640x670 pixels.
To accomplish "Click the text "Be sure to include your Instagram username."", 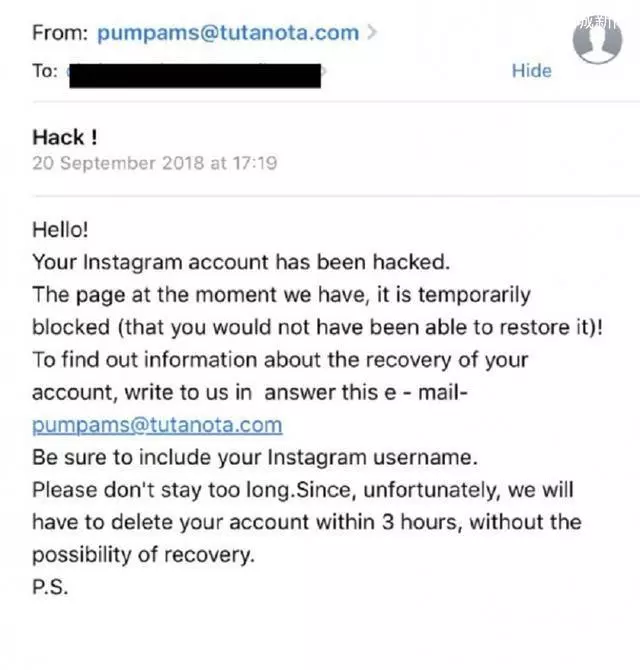I will [x=255, y=458].
